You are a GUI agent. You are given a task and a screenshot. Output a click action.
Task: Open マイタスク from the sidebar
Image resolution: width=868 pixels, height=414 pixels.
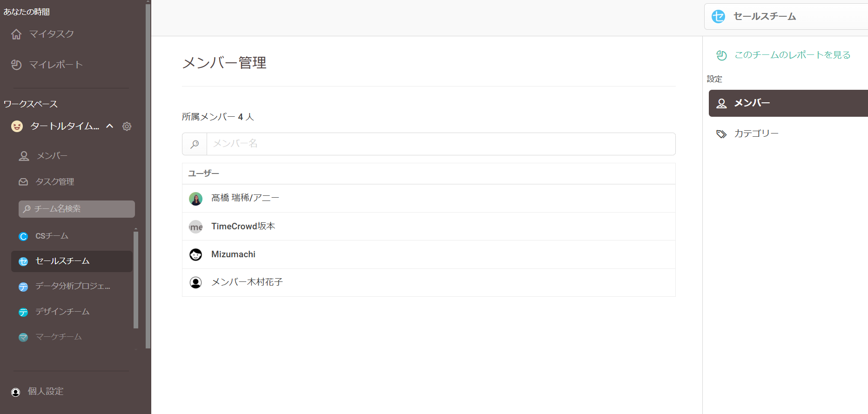pos(51,34)
